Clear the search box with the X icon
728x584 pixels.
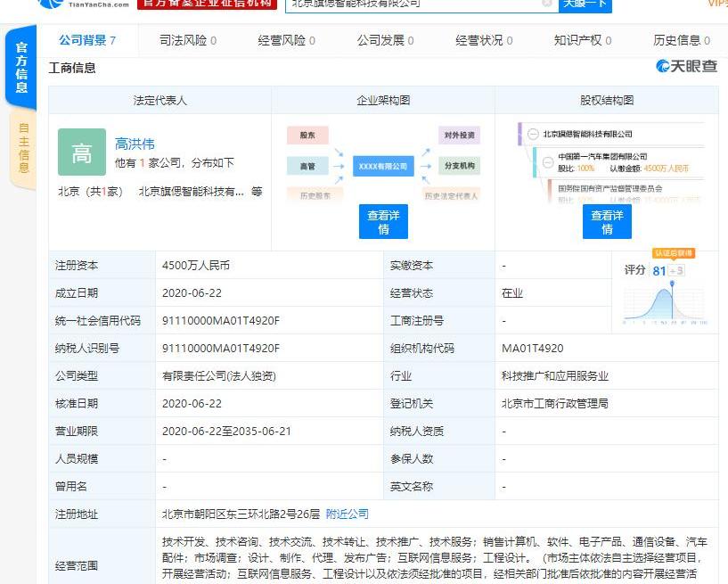(x=547, y=3)
